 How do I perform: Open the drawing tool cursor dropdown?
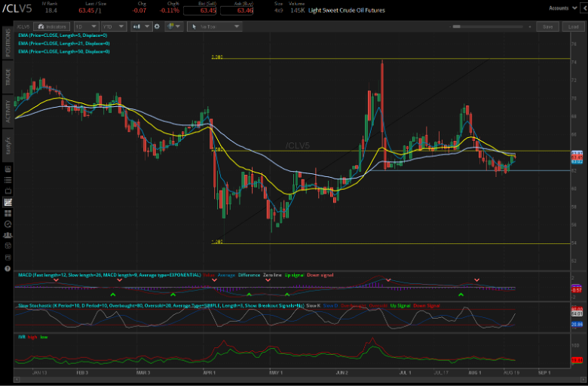pyautogui.click(x=215, y=26)
